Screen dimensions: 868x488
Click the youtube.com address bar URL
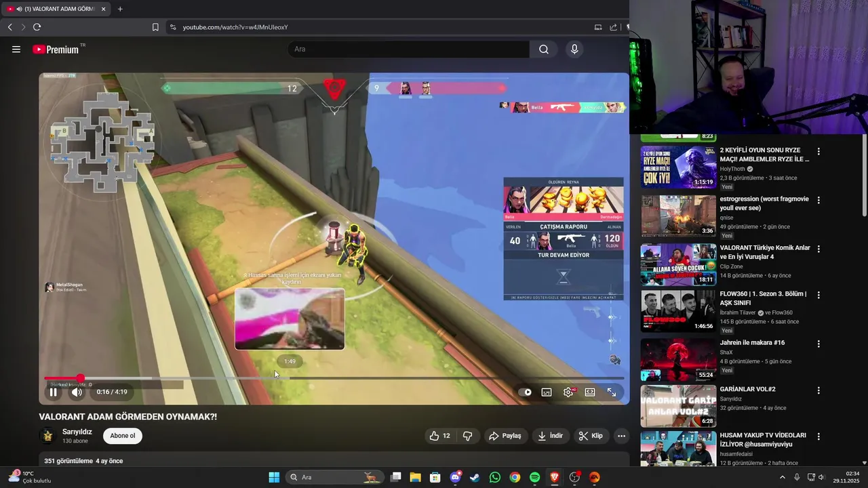235,27
